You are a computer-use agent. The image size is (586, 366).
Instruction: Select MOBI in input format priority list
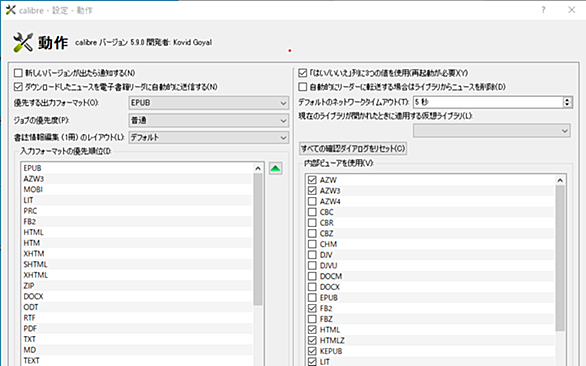[137, 190]
